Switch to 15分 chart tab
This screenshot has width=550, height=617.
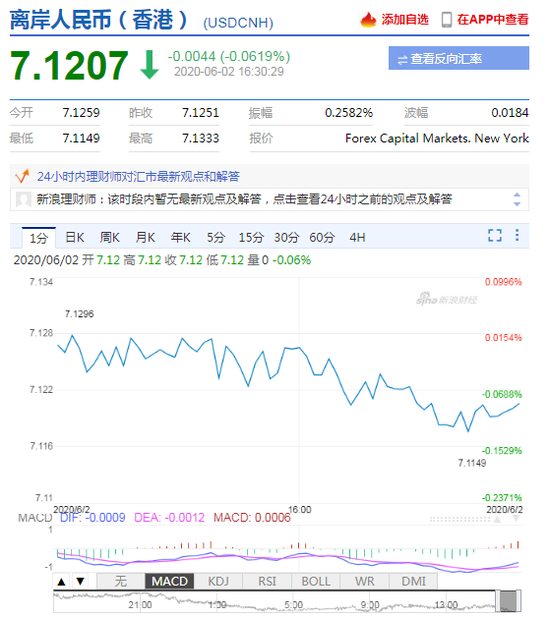pyautogui.click(x=251, y=237)
